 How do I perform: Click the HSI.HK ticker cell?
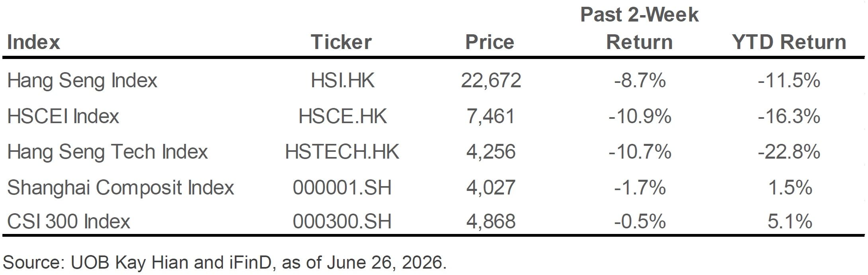coord(343,81)
